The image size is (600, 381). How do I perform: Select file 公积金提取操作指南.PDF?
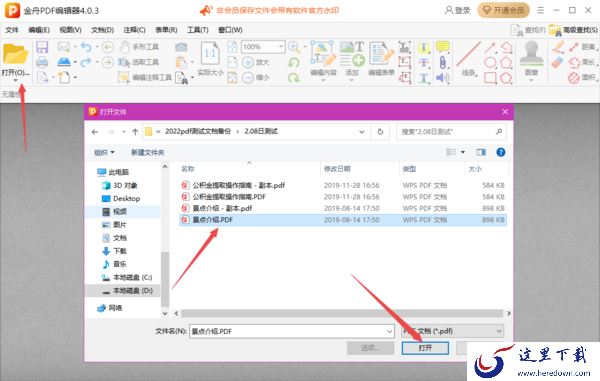click(x=229, y=197)
